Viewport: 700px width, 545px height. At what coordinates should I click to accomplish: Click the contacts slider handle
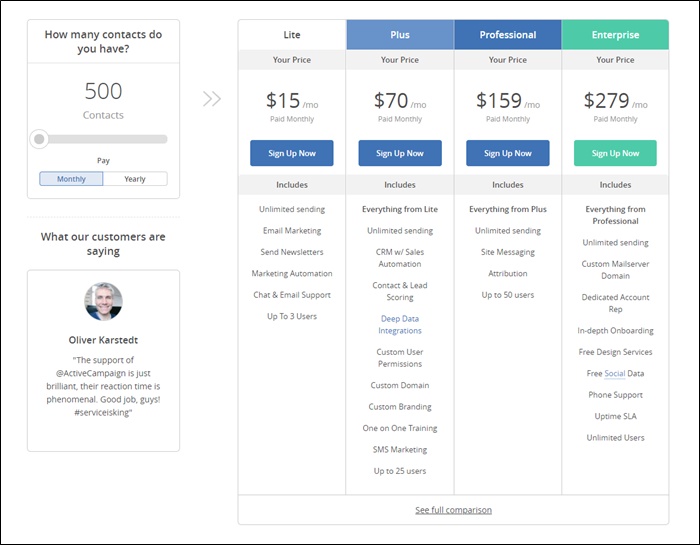point(39,139)
